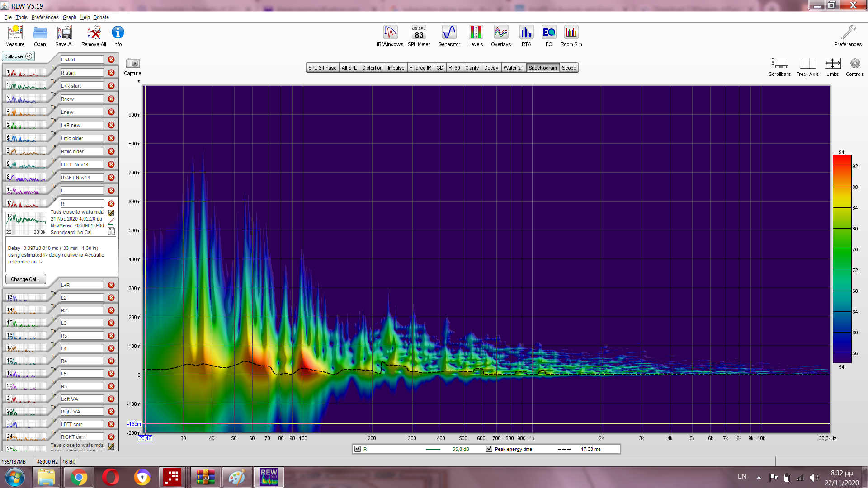Toggle the Scrollbars display option
The width and height of the screenshot is (868, 488).
(x=779, y=64)
